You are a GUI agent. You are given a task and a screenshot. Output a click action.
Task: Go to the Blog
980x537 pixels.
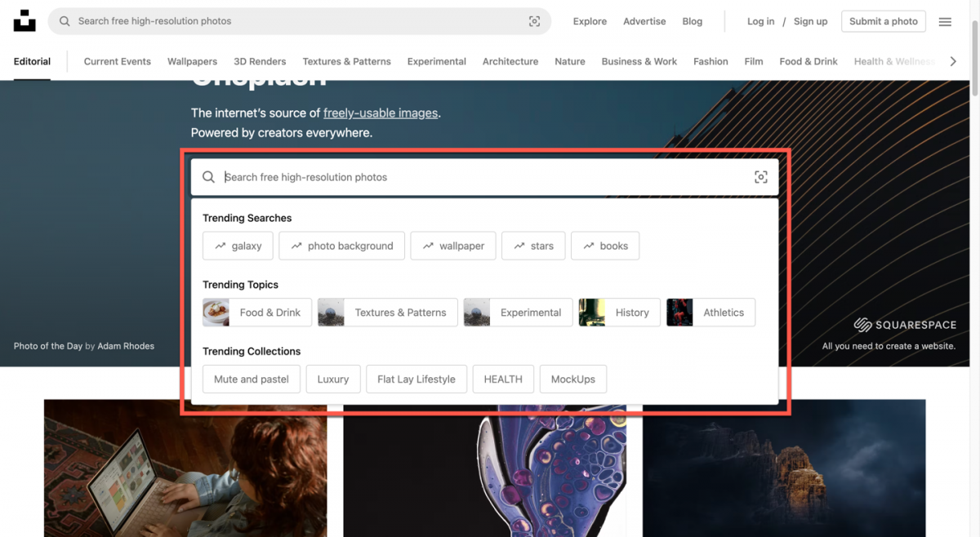coord(693,21)
